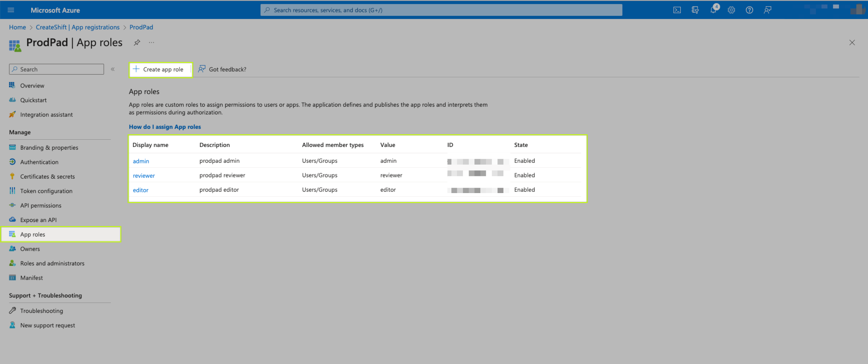Image resolution: width=868 pixels, height=364 pixels.
Task: Click the Troubleshooting wrench icon
Action: [12, 311]
